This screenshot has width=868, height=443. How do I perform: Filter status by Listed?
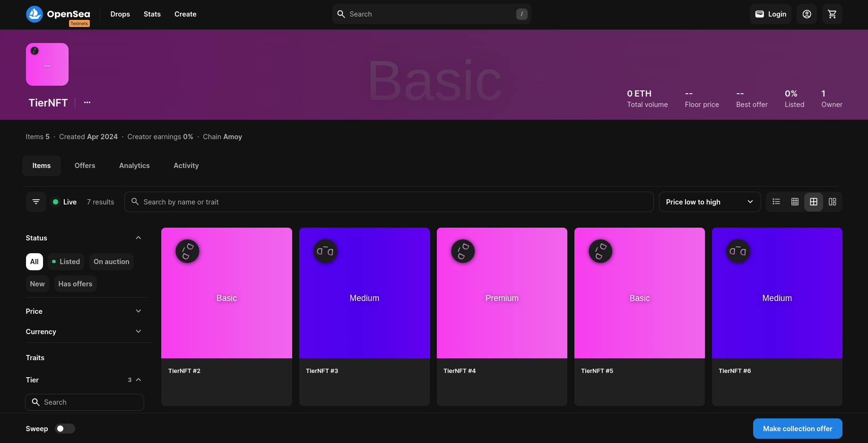point(66,262)
